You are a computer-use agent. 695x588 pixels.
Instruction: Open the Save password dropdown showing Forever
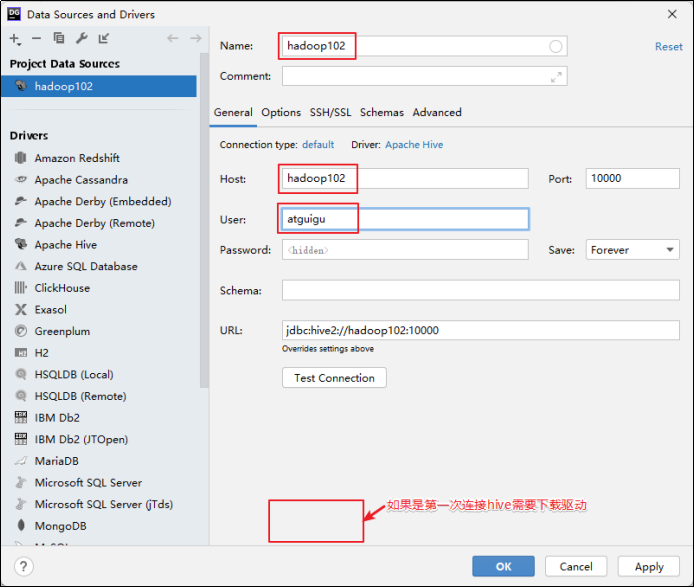pyautogui.click(x=633, y=250)
